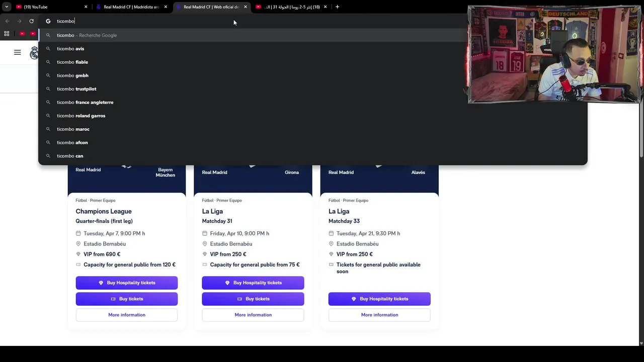The height and width of the screenshot is (362, 644).
Task: Select suggestion ticombo trustpilot
Action: [312, 89]
